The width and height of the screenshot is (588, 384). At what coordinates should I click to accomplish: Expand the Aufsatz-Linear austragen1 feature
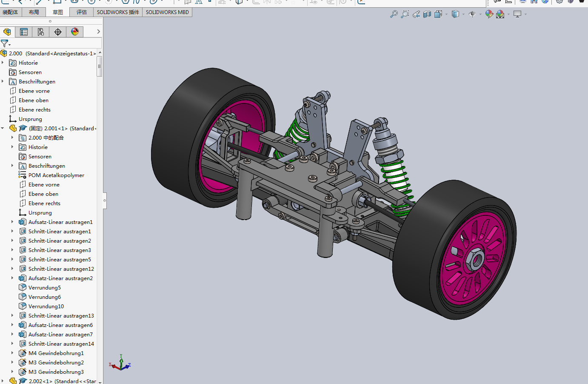pos(12,222)
